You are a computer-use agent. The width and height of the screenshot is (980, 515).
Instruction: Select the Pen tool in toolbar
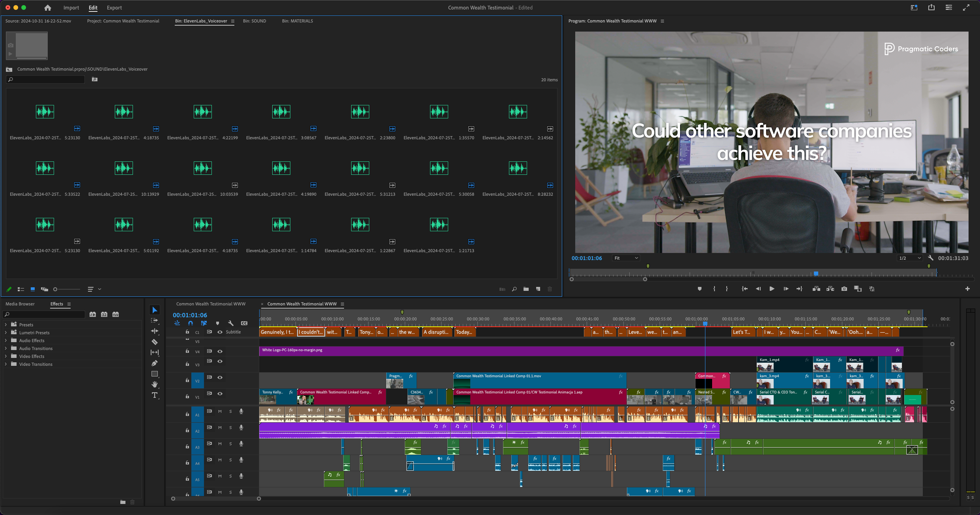coord(153,364)
